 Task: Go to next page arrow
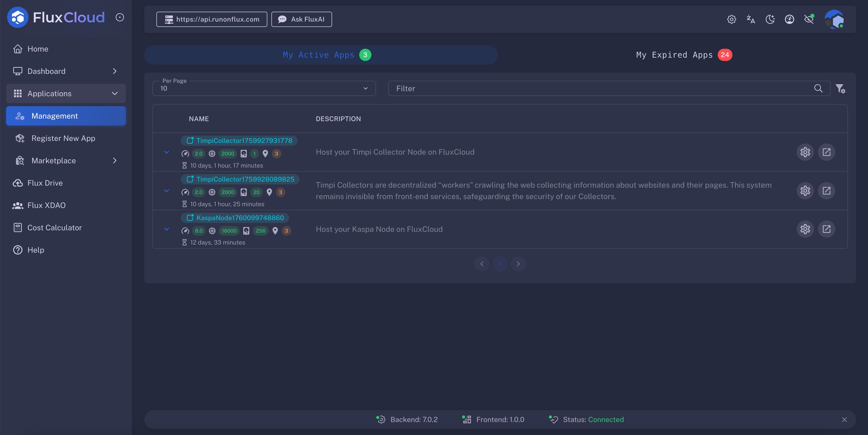click(x=518, y=264)
